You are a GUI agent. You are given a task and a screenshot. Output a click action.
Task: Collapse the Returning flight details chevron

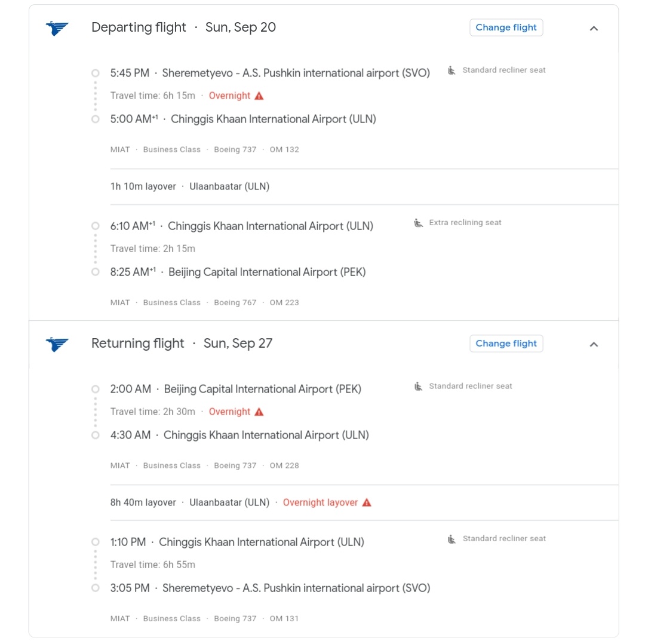(x=594, y=344)
